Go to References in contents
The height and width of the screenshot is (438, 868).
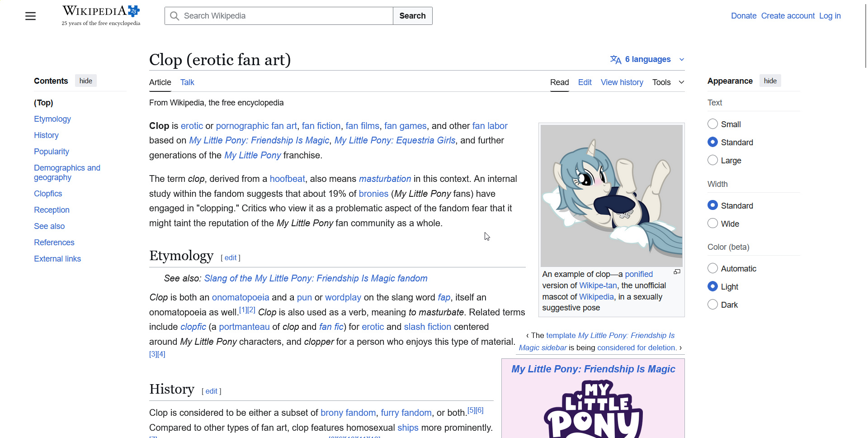(54, 243)
